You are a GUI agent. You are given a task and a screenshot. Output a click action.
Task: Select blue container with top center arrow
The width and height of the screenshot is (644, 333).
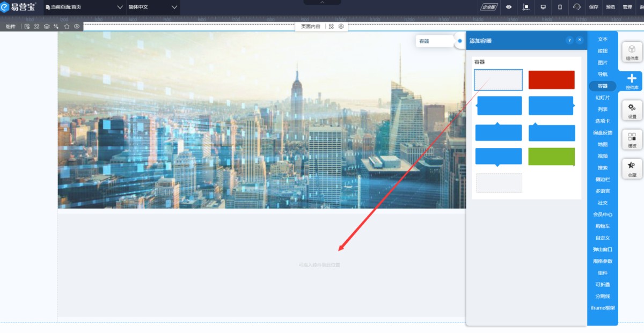point(499,132)
